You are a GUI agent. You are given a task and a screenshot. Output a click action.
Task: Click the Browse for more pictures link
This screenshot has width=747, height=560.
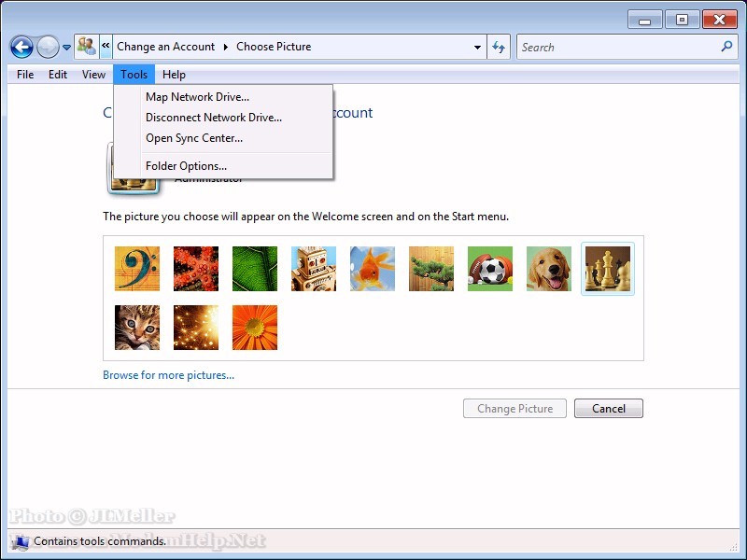[169, 375]
